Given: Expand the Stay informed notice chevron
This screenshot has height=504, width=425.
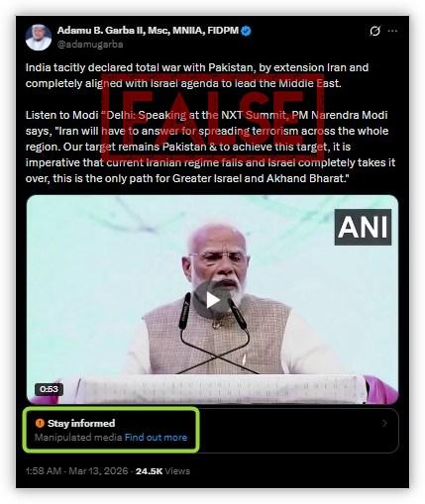Looking at the screenshot, I should pyautogui.click(x=384, y=423).
